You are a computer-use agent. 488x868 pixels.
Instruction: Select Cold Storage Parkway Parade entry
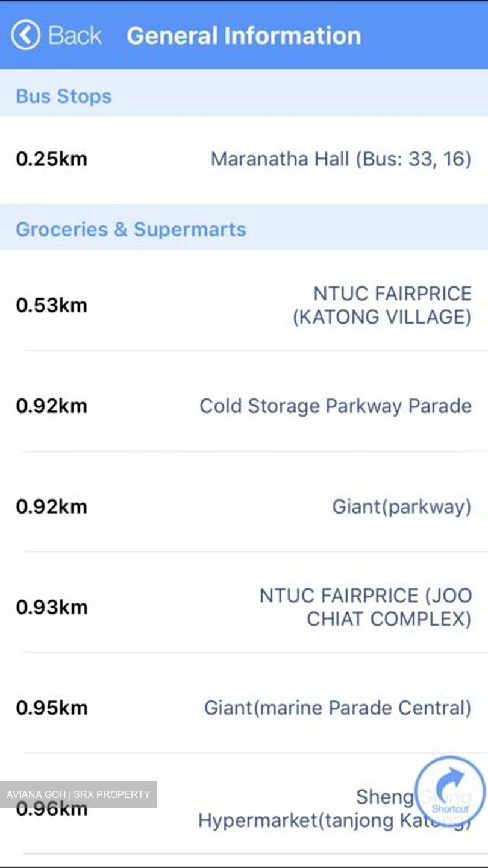(x=244, y=406)
